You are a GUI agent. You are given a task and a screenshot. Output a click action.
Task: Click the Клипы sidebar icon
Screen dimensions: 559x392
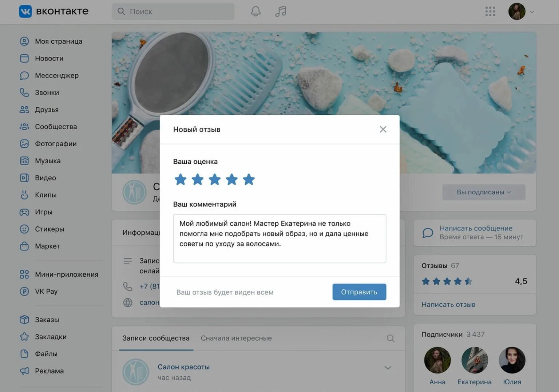point(24,195)
